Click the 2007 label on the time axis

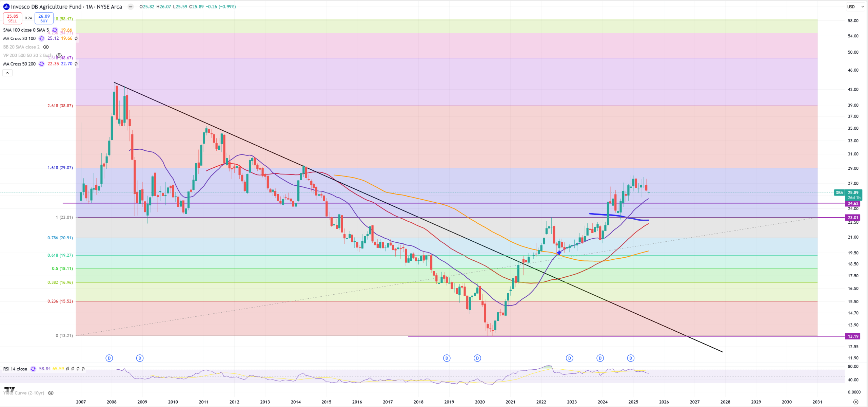tap(81, 402)
